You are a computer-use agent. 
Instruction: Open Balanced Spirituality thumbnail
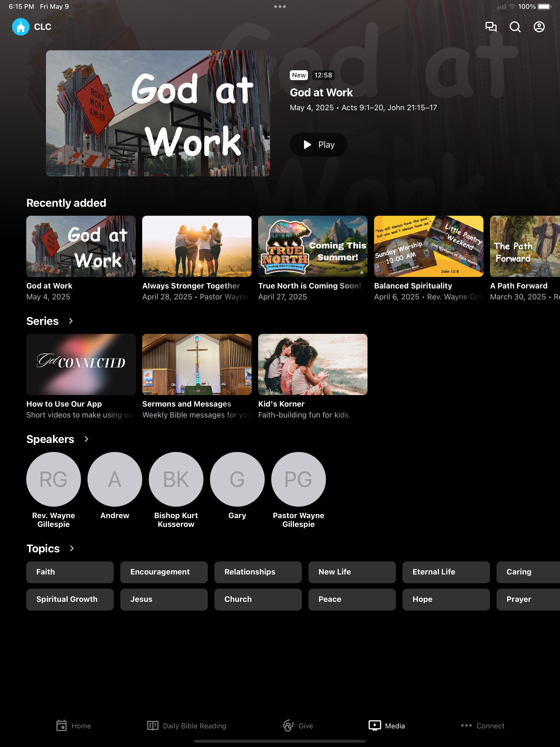click(428, 246)
